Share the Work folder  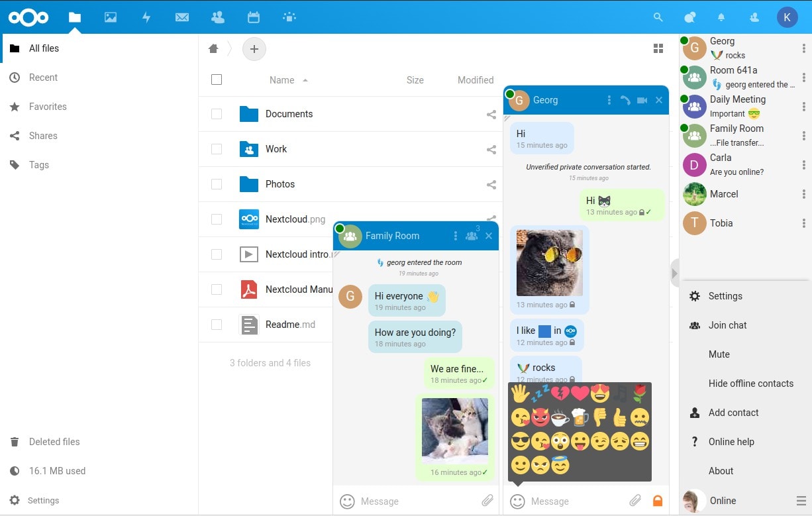tap(491, 149)
